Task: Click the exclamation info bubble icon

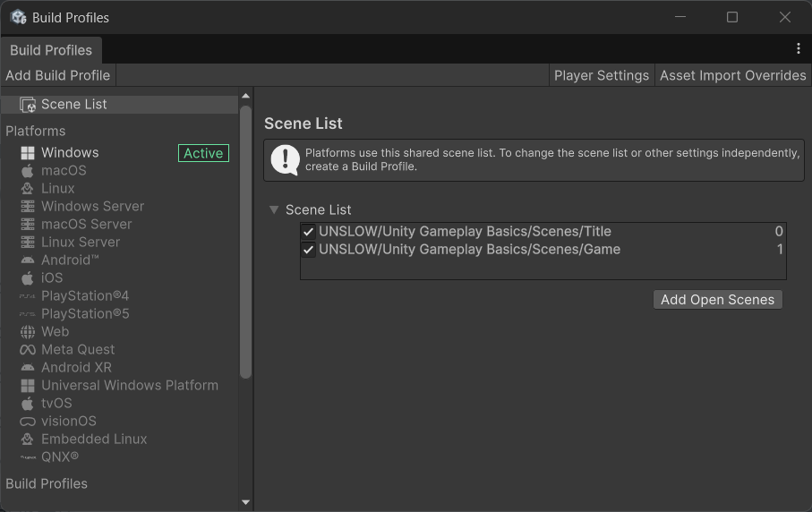Action: (x=285, y=160)
